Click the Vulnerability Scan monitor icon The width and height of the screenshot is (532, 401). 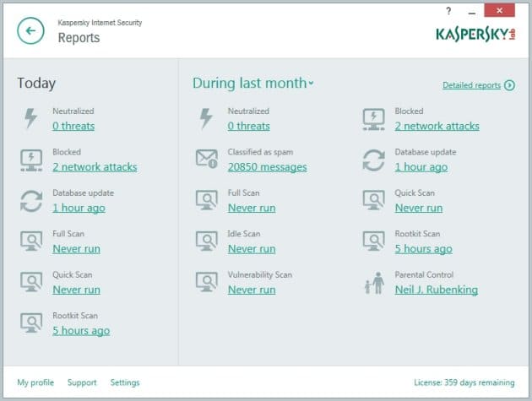click(x=207, y=282)
